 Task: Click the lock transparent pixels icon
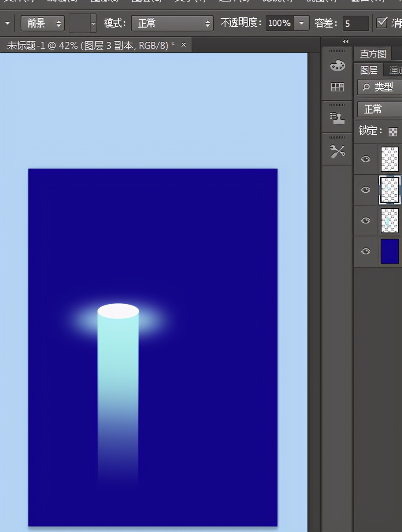[x=393, y=132]
